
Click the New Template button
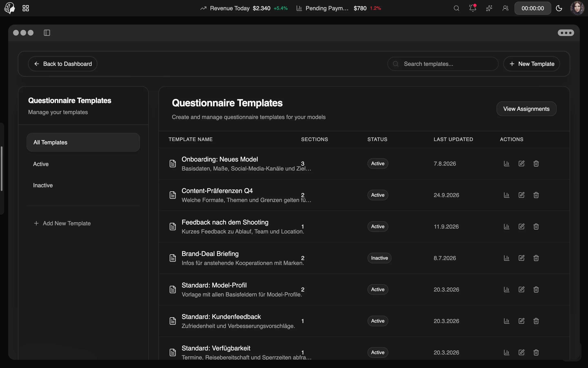pyautogui.click(x=532, y=64)
